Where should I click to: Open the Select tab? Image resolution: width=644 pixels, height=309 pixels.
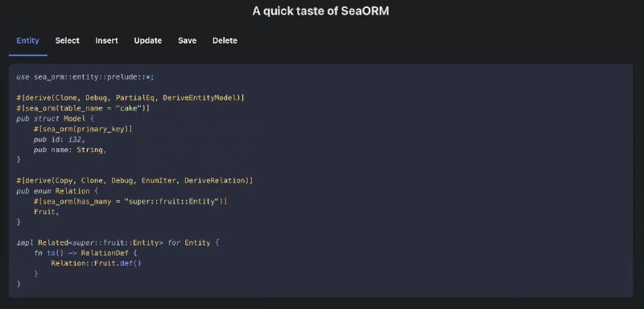[x=68, y=40]
